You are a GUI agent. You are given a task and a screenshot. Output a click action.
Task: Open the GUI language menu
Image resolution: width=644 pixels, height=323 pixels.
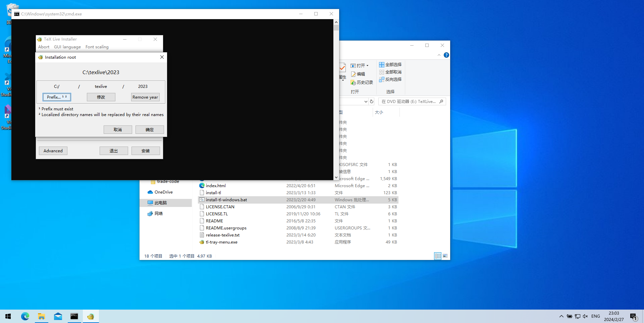[67, 47]
